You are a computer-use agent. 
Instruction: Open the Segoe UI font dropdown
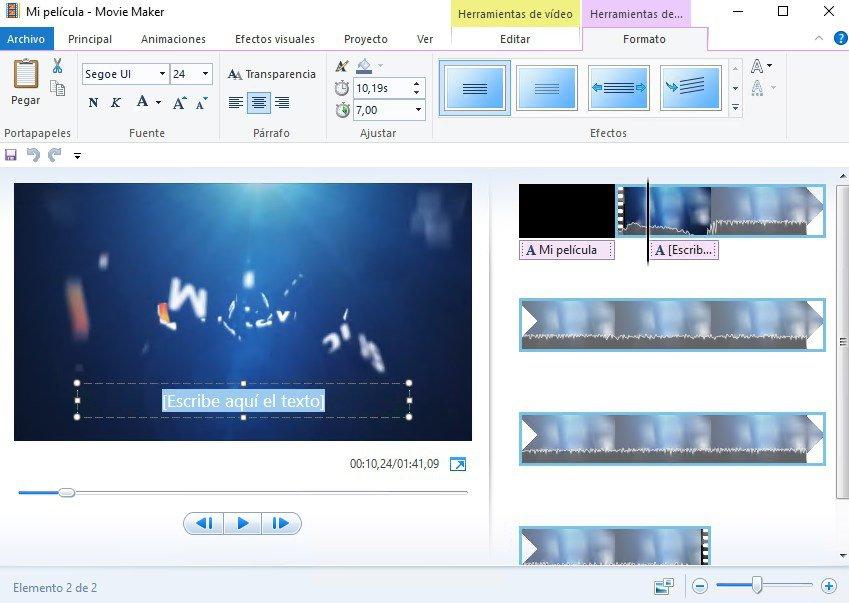point(160,74)
